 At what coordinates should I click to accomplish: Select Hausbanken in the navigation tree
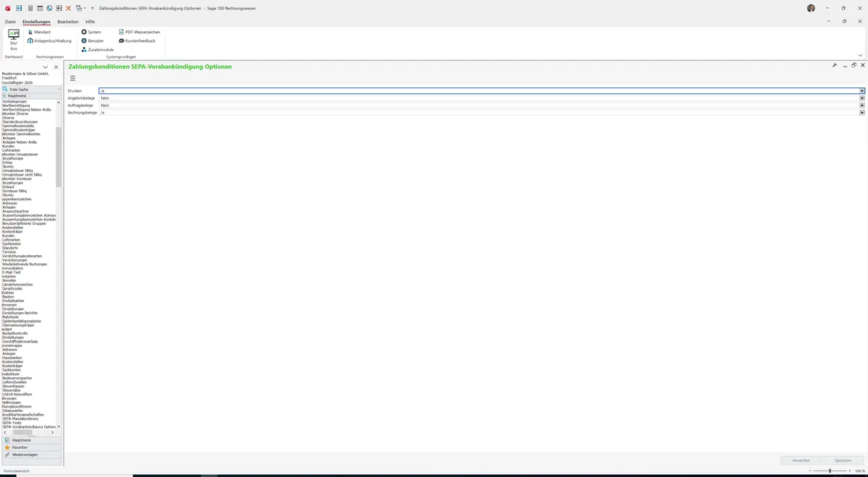pyautogui.click(x=12, y=358)
